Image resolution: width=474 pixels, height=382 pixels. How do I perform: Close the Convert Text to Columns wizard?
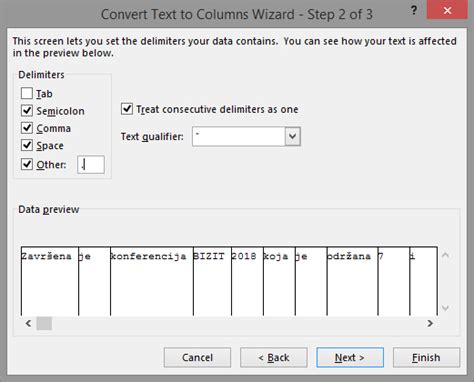pyautogui.click(x=447, y=11)
